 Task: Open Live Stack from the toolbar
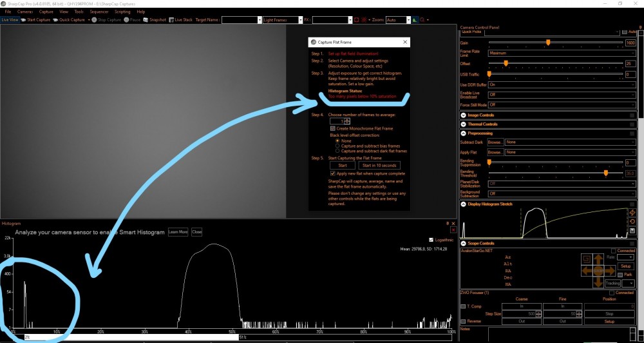pos(180,20)
